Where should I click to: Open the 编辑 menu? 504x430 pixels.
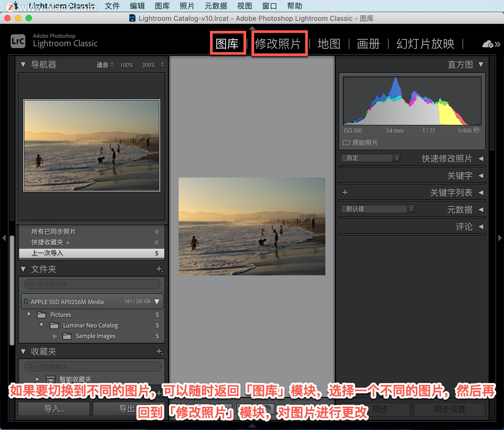pyautogui.click(x=137, y=6)
